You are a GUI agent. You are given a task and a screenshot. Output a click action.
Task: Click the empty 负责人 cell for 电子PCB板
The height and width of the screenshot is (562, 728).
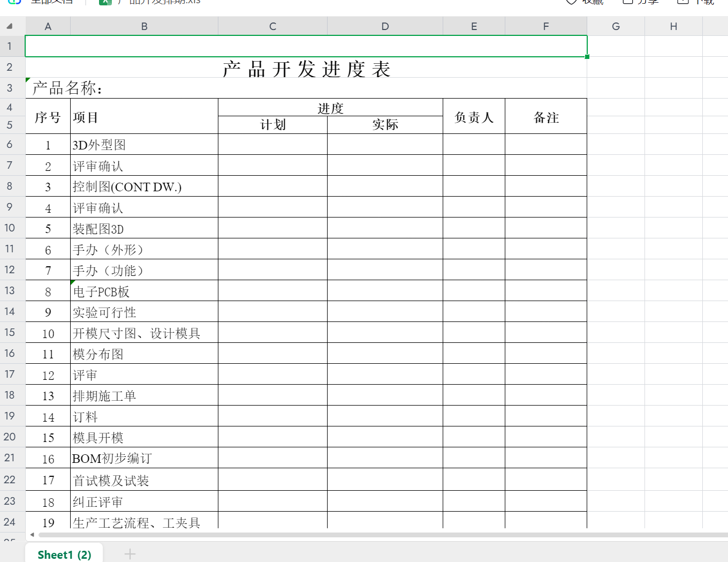tap(474, 291)
